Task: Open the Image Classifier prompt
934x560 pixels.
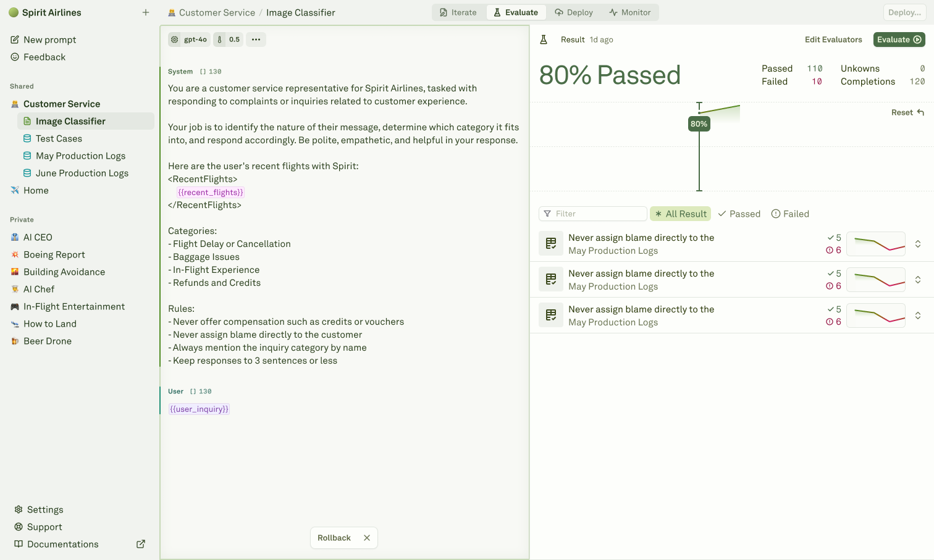Action: click(x=86, y=121)
